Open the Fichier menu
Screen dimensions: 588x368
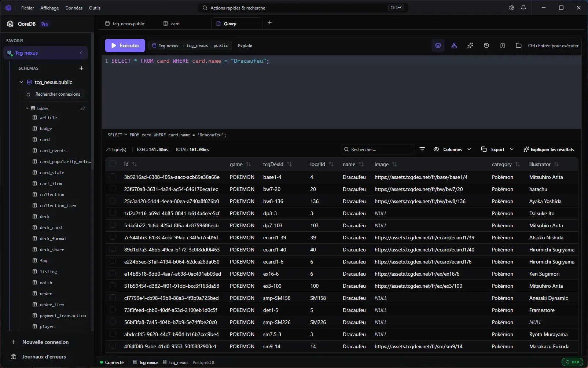(27, 8)
